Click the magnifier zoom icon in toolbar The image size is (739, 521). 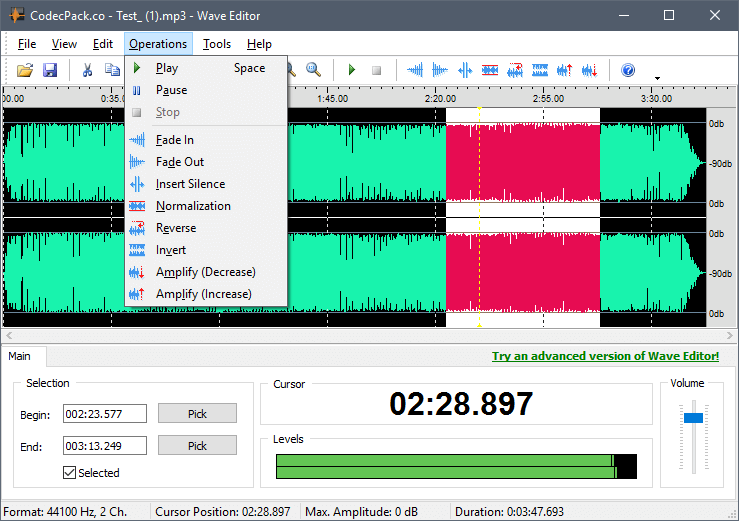(314, 70)
